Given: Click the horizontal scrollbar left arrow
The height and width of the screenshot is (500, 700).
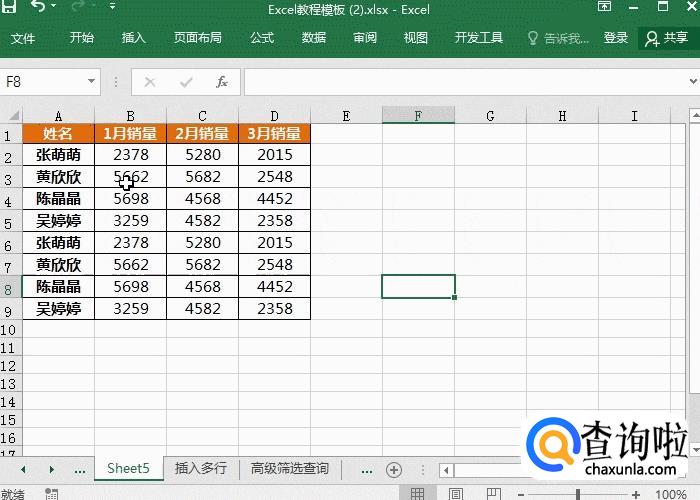Looking at the screenshot, I should (x=446, y=470).
